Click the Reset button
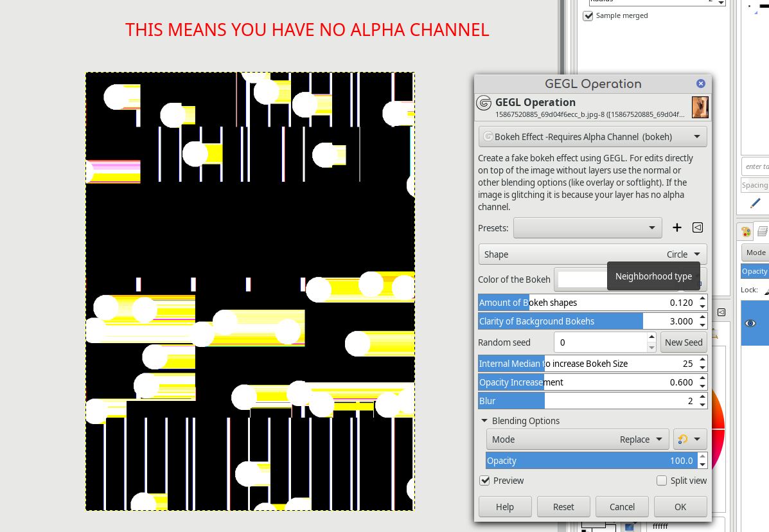Image resolution: width=769 pixels, height=532 pixels. point(563,506)
